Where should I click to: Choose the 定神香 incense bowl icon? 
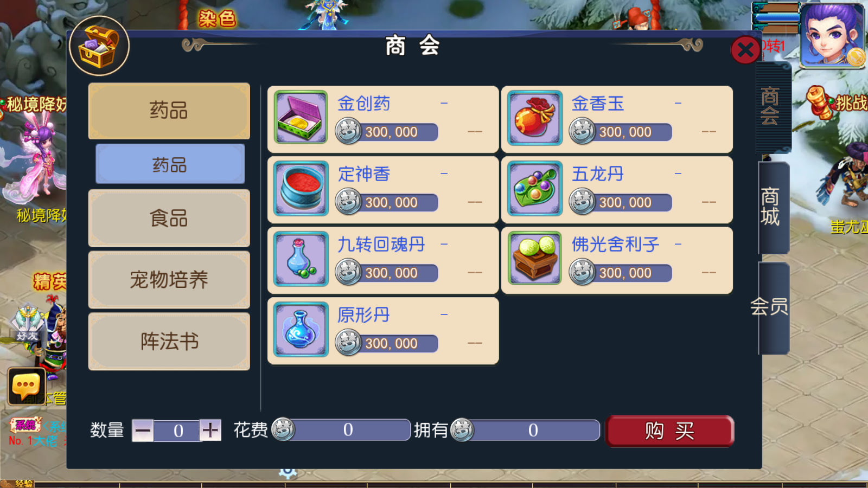[x=301, y=188]
